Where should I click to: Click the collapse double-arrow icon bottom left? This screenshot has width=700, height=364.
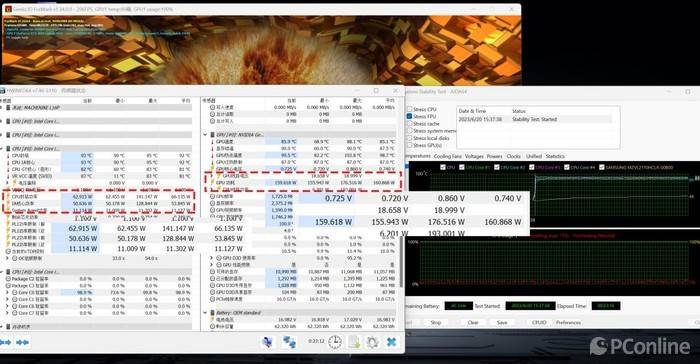coord(5,342)
